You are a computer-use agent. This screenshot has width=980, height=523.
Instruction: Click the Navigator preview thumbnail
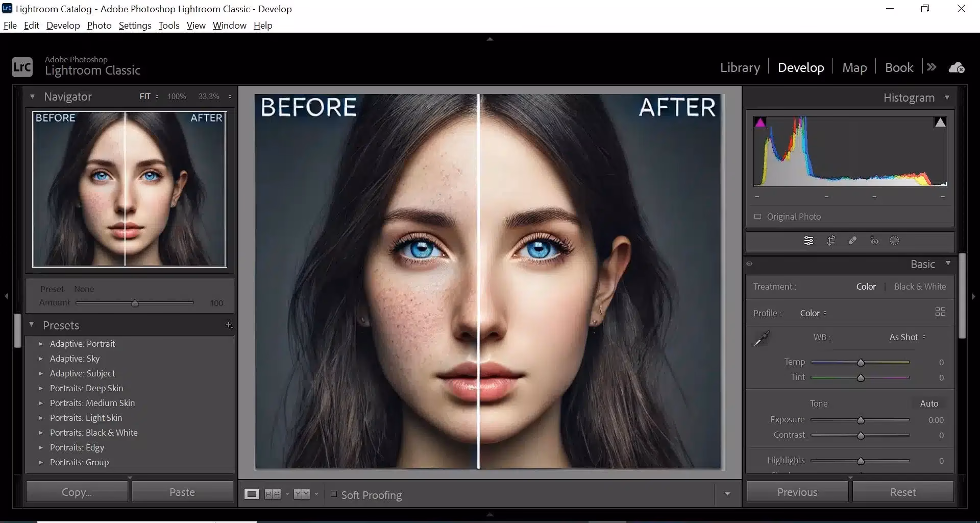[129, 189]
